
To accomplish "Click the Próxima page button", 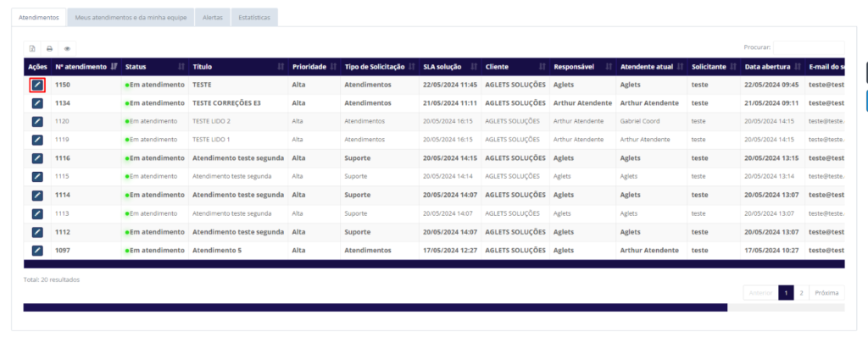I will coord(827,293).
